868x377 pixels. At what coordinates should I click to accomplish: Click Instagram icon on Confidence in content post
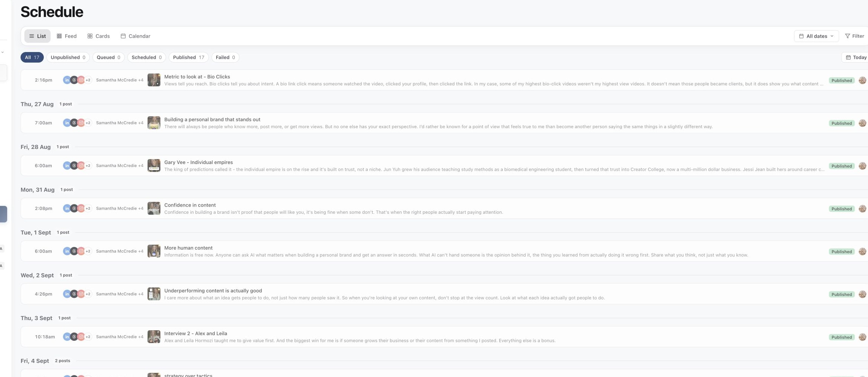coord(81,208)
